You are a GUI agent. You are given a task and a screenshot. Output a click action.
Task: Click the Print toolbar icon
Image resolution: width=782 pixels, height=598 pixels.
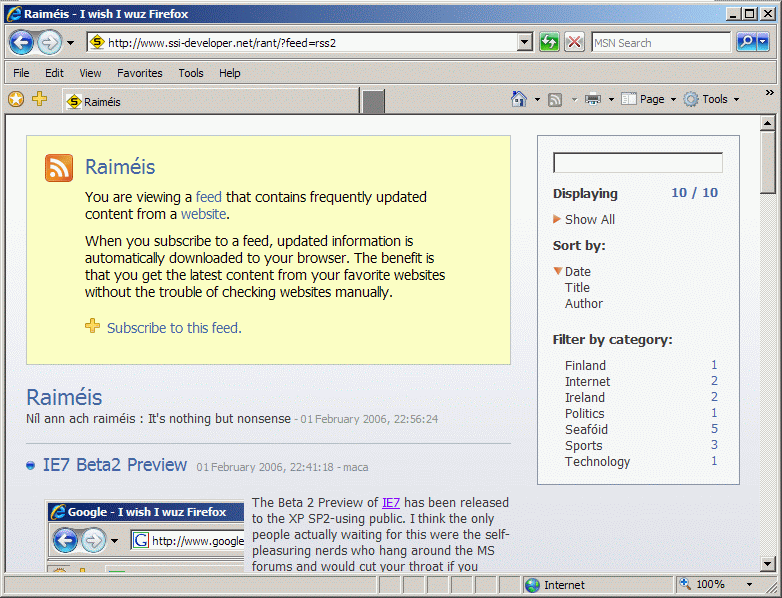click(593, 99)
